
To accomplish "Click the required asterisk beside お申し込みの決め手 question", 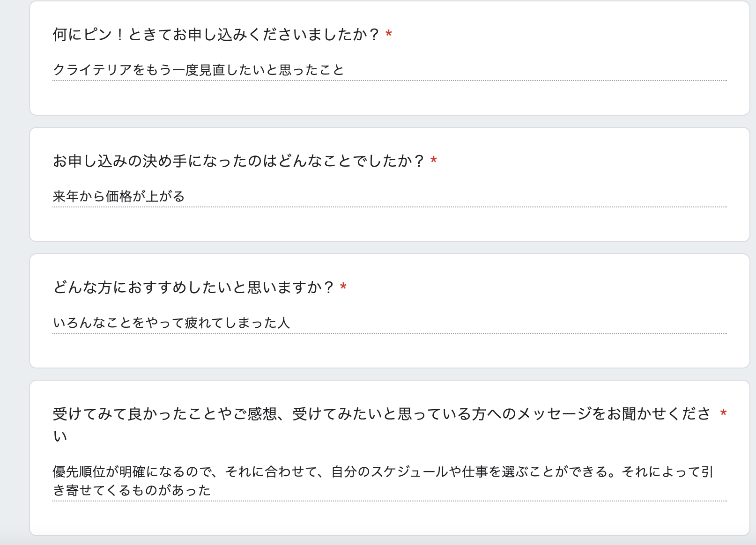I will [x=434, y=161].
